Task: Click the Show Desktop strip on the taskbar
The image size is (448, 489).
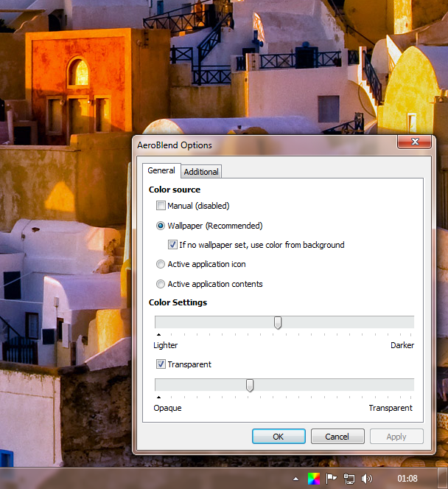Action: click(444, 479)
